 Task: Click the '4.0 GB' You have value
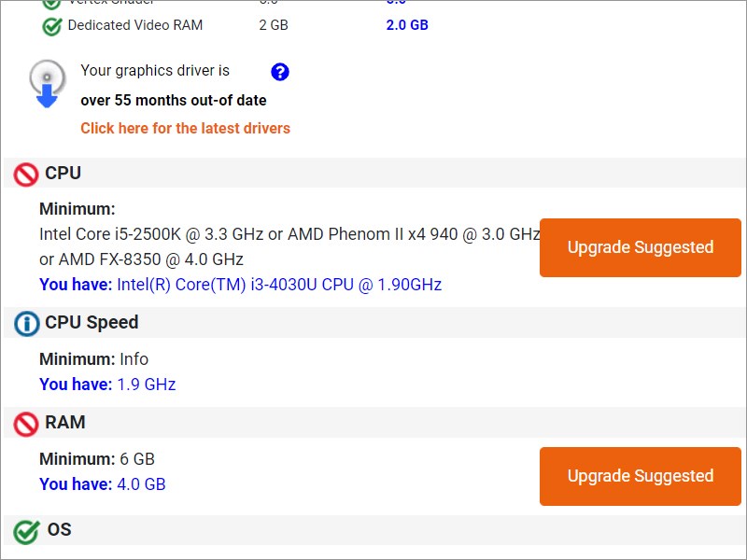(141, 483)
